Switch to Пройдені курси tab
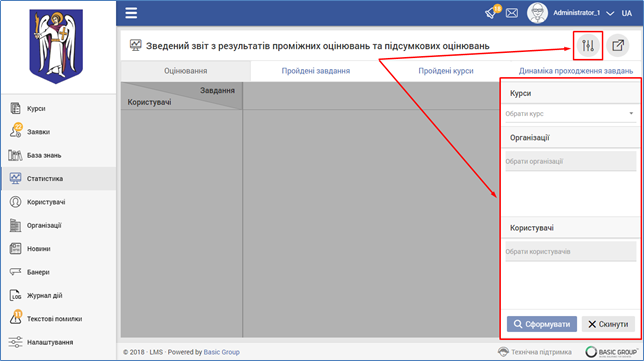 446,71
